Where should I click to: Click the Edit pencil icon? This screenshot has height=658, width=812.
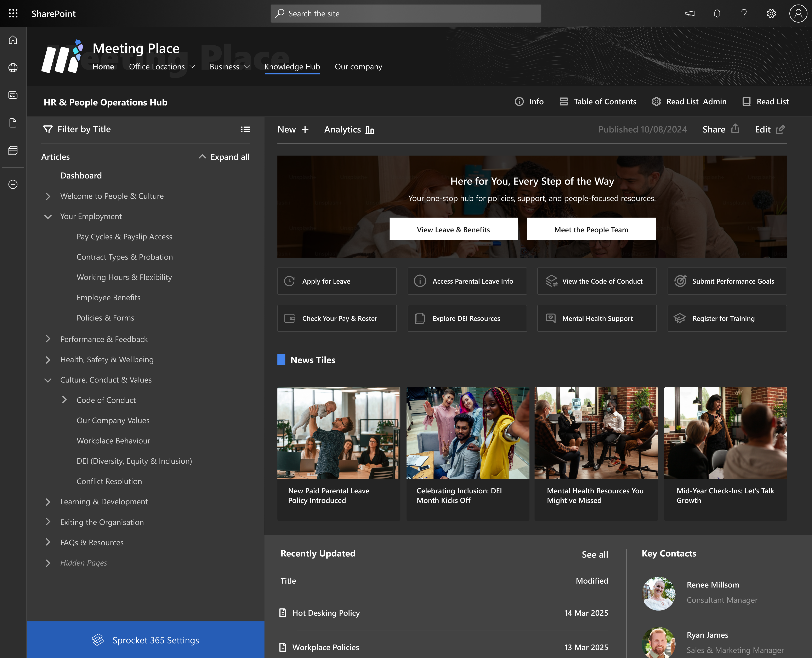tap(780, 130)
